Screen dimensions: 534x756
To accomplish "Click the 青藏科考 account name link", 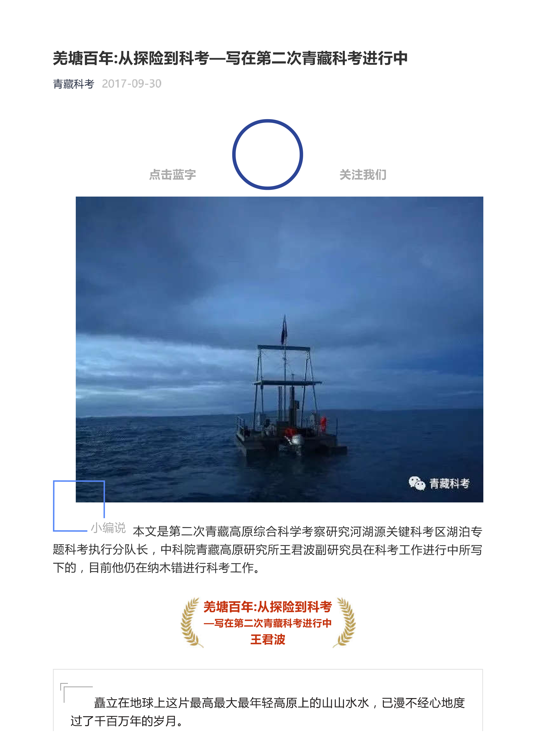I will 74,84.
